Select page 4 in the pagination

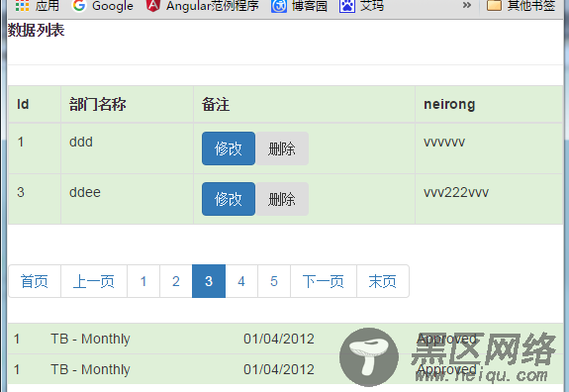241,281
